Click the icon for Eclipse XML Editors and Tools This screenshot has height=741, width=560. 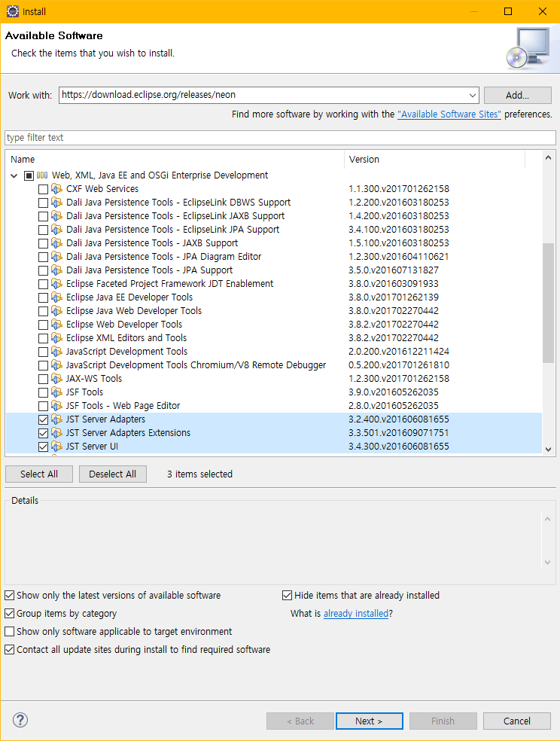pyautogui.click(x=56, y=338)
